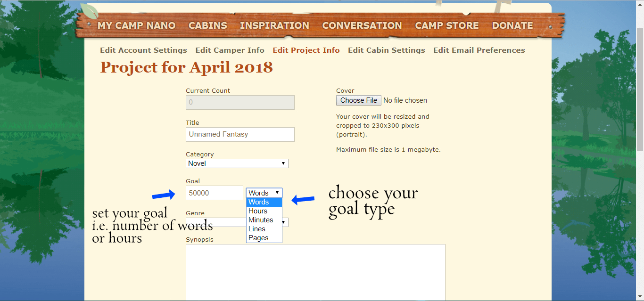This screenshot has height=301, width=644.
Task: Open the Conversation menu item
Action: [x=362, y=25]
